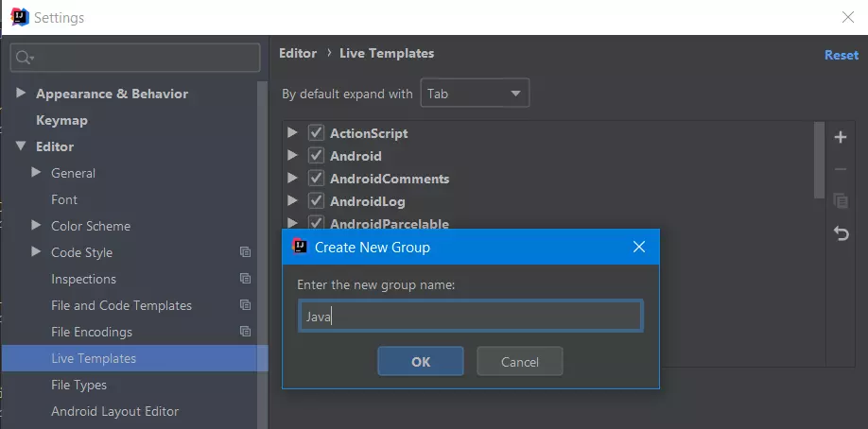
Task: Open File and Code Templates page
Action: pyautogui.click(x=121, y=305)
